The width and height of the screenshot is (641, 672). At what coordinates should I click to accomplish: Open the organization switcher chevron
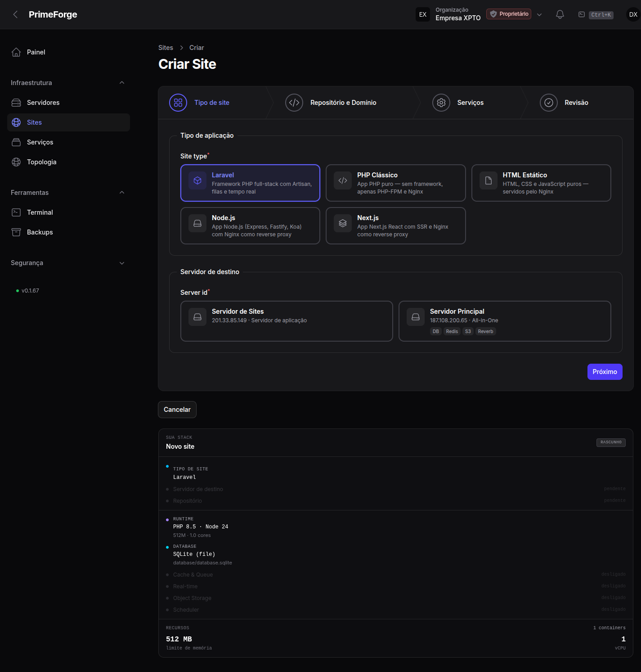(x=539, y=14)
